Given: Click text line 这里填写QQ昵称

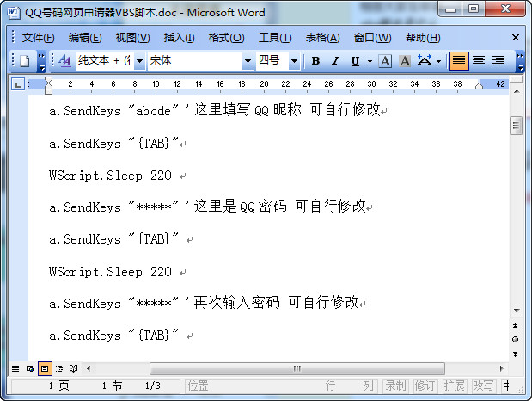Looking at the screenshot, I should click(248, 110).
